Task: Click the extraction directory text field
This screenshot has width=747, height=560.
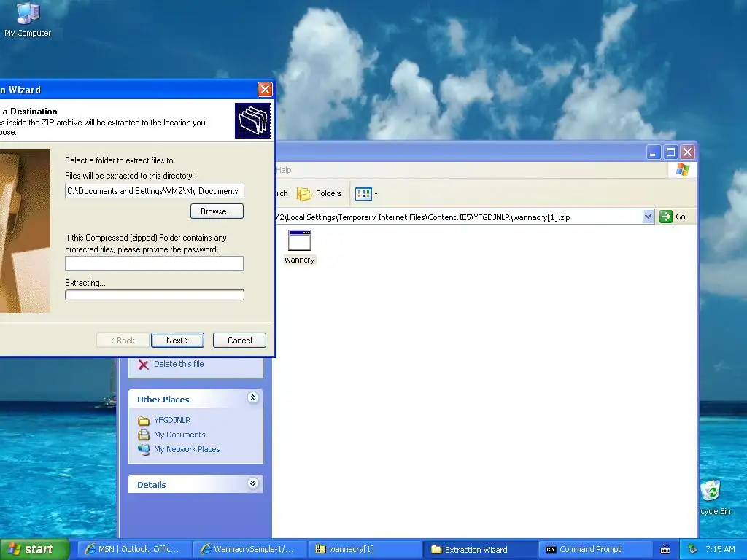Action: (155, 191)
